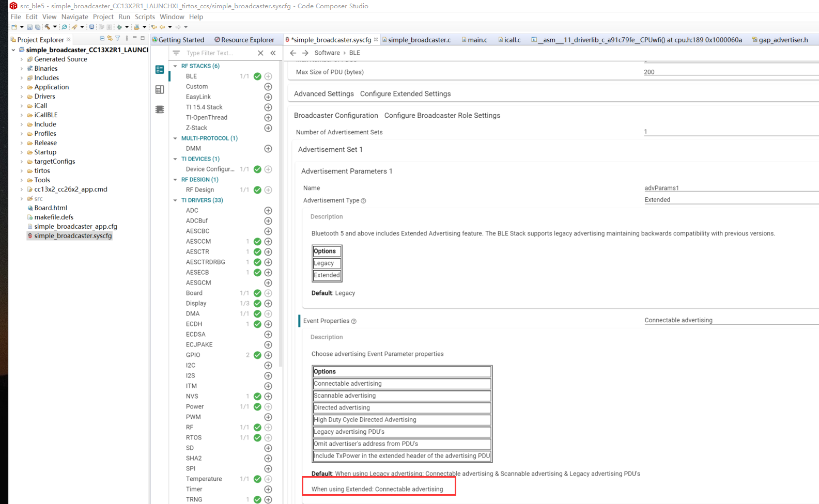Collapse the RF STACKS group

175,66
